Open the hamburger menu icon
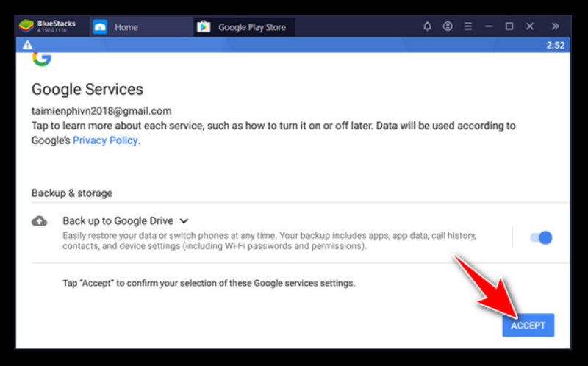The width and height of the screenshot is (588, 366). click(x=468, y=26)
